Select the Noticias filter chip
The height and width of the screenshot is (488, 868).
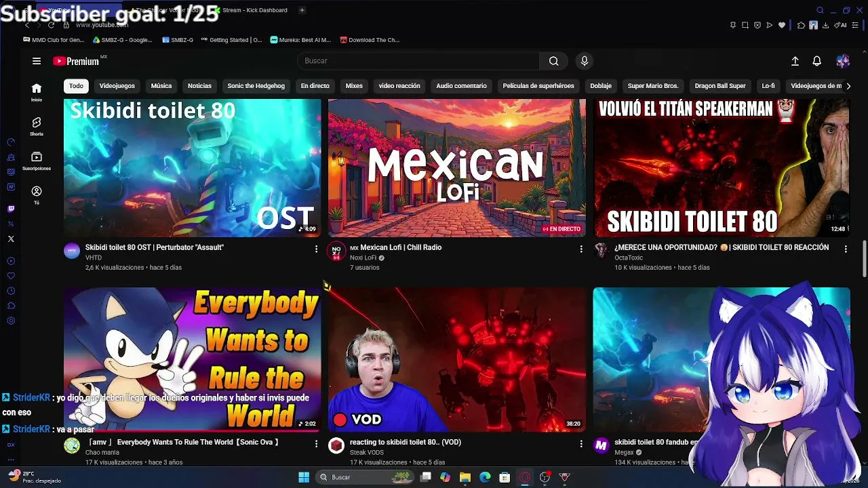[199, 86]
